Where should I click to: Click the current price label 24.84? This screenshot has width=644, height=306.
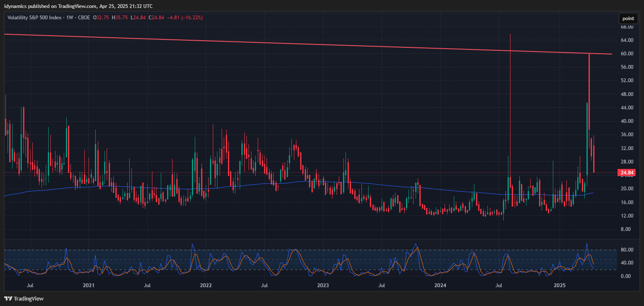pos(628,172)
